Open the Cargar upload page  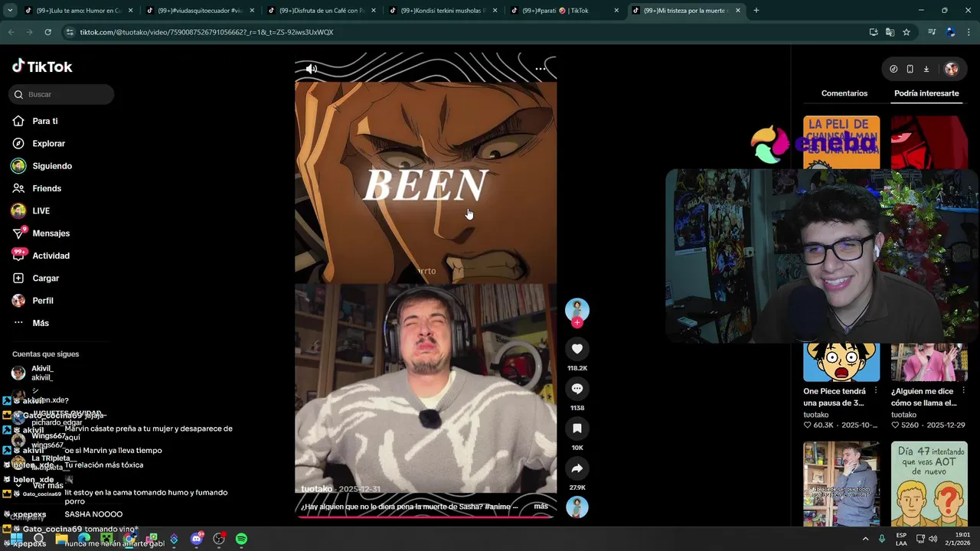coord(35,278)
